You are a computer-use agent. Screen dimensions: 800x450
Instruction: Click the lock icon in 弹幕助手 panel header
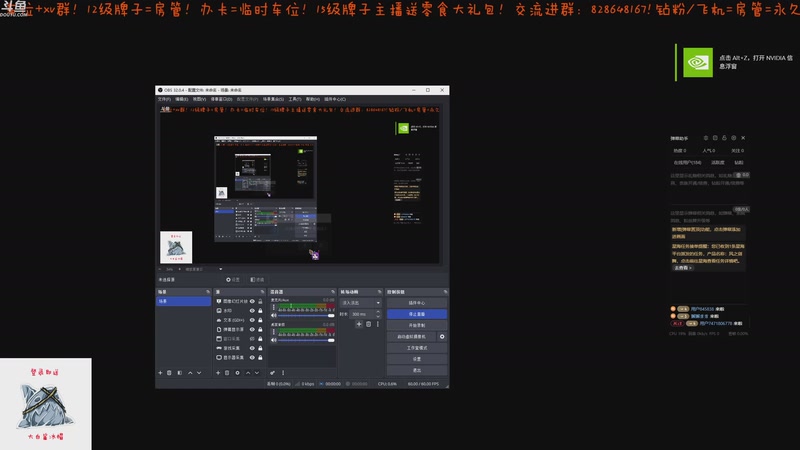(x=724, y=138)
